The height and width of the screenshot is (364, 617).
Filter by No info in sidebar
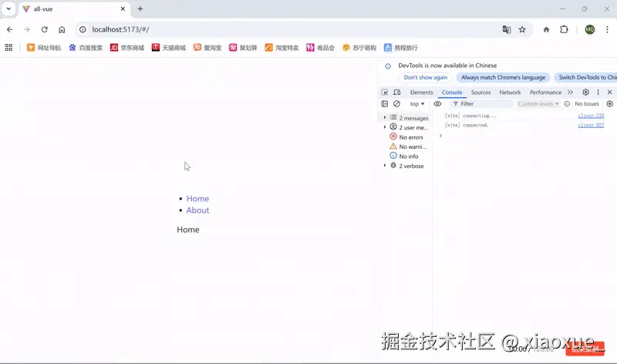[x=404, y=157]
